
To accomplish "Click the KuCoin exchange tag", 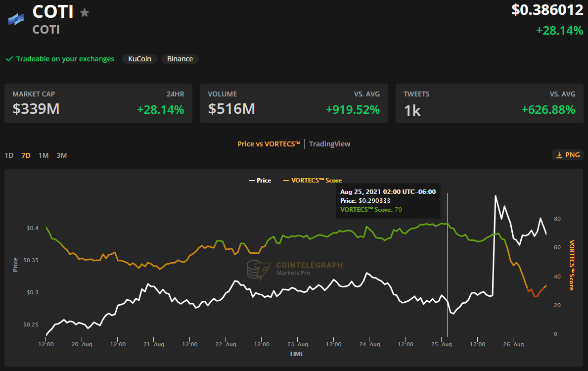I will pos(139,59).
